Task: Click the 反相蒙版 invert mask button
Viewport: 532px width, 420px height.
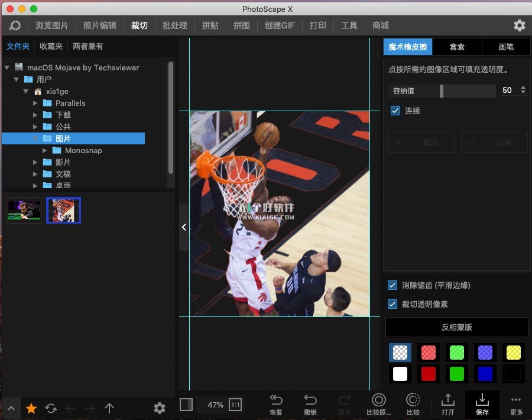Action: (x=456, y=327)
